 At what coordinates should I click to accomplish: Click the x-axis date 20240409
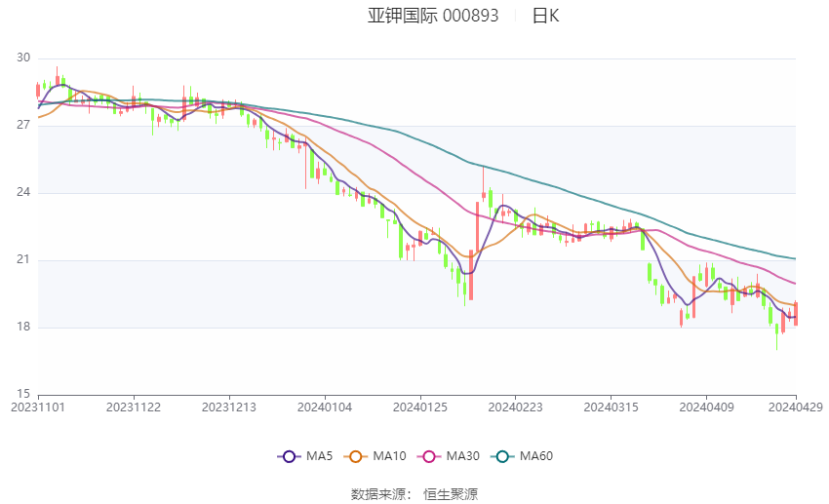pyautogui.click(x=707, y=407)
